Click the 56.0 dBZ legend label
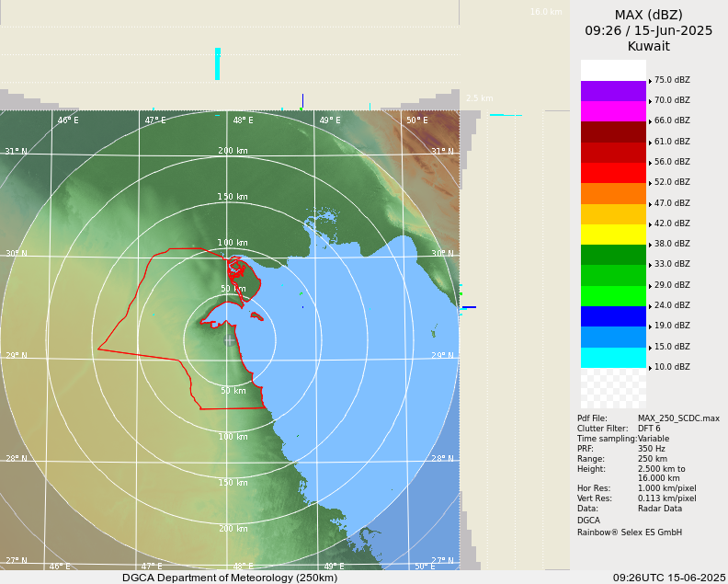Screen dimensions: 728x584 [x=672, y=162]
